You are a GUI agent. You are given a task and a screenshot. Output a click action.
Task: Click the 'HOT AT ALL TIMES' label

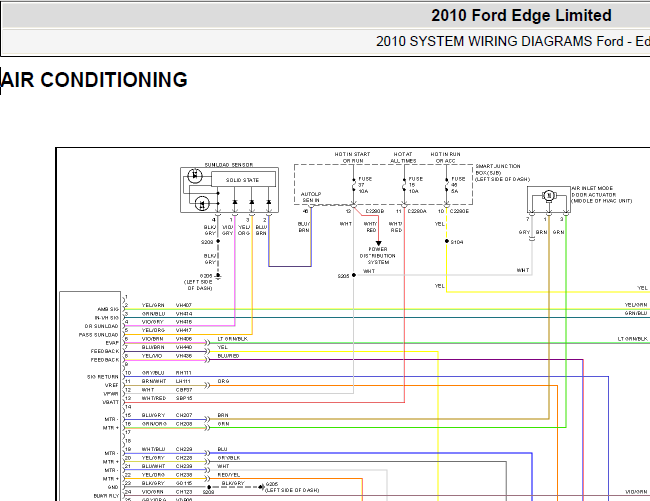[x=403, y=157]
